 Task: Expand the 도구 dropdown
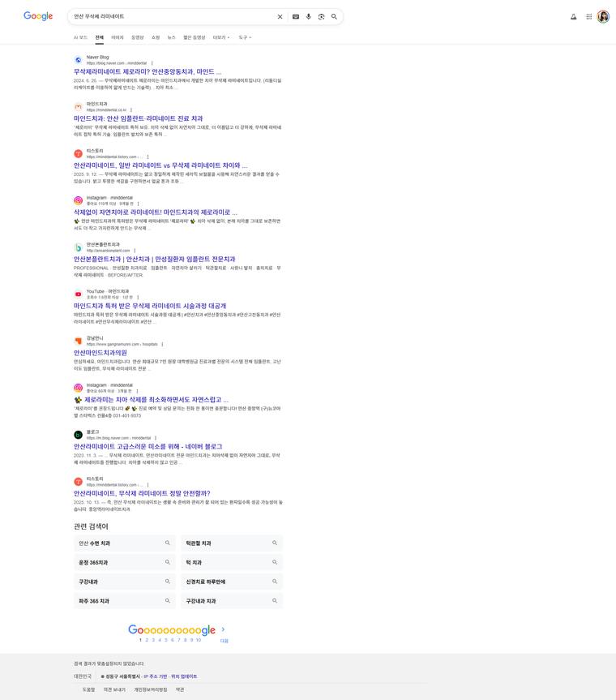point(245,37)
